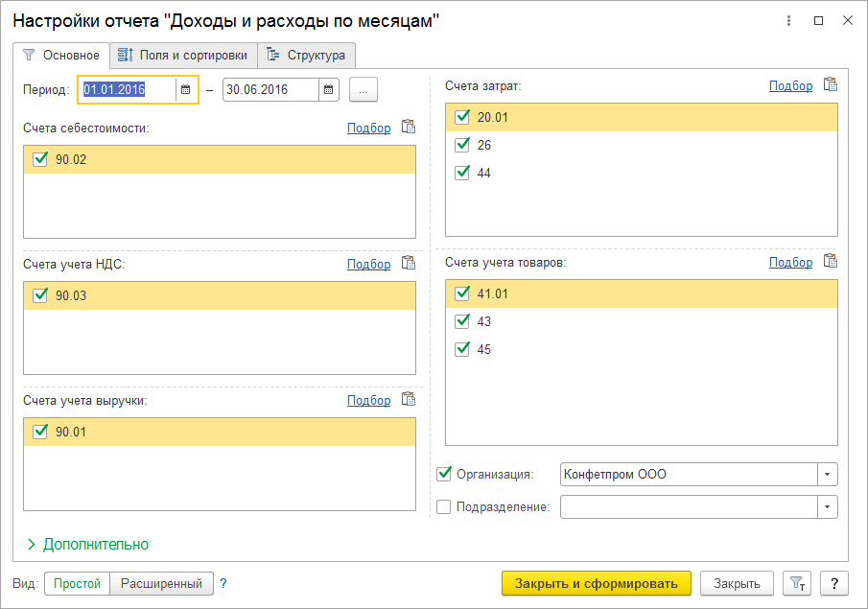868x609 pixels.
Task: Click the filter settings icon button at bottom
Action: (797, 583)
